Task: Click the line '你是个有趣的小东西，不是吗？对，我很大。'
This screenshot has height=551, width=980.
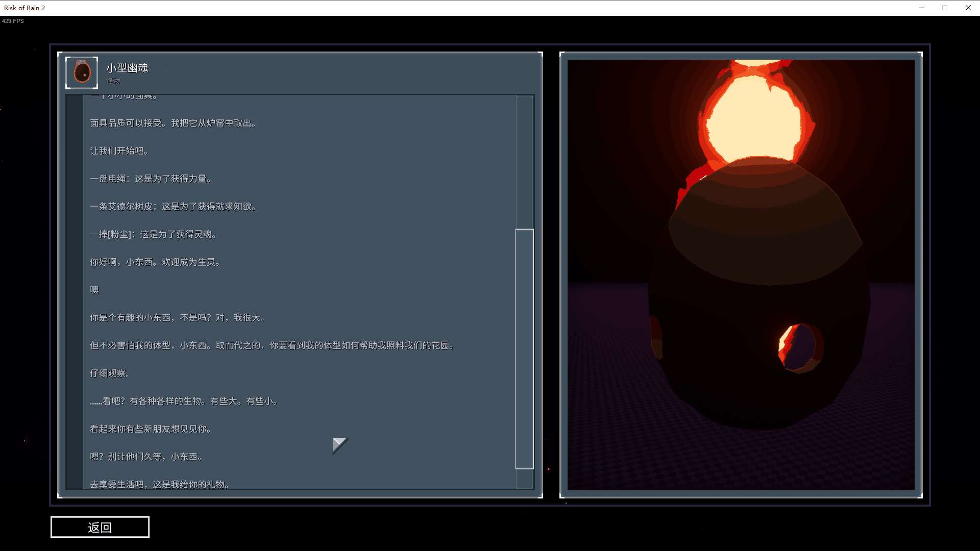Action: pyautogui.click(x=178, y=318)
